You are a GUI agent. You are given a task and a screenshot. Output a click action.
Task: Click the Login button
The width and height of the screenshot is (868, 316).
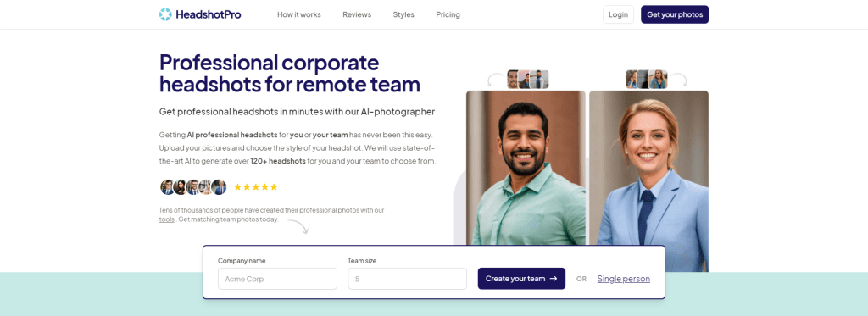(618, 14)
